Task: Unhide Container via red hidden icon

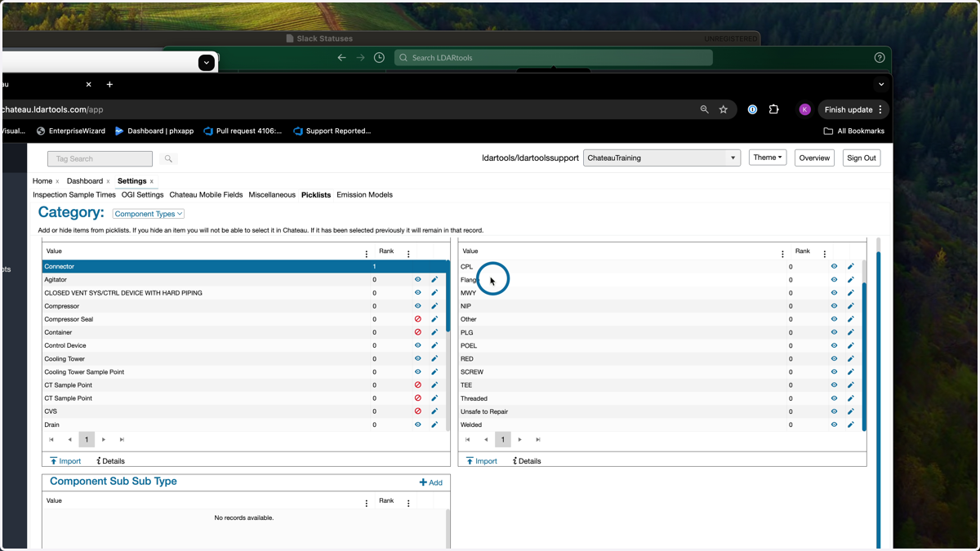Action: tap(418, 332)
